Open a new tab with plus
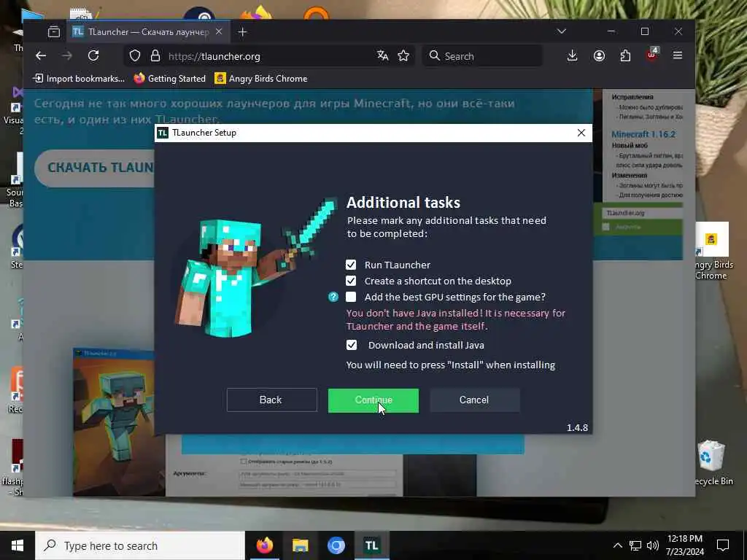Screen dimensions: 747x560 tap(242, 32)
